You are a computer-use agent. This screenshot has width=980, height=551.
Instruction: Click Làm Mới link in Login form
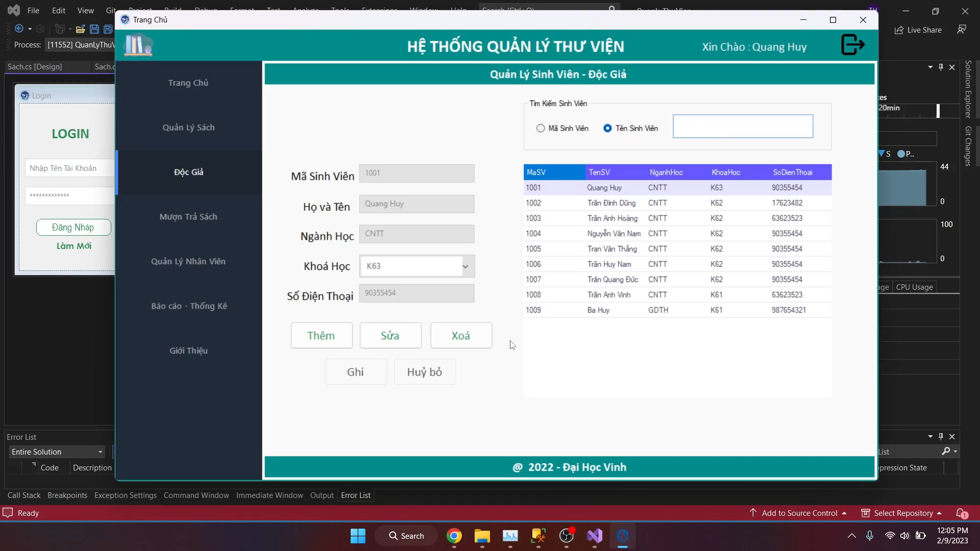[73, 246]
